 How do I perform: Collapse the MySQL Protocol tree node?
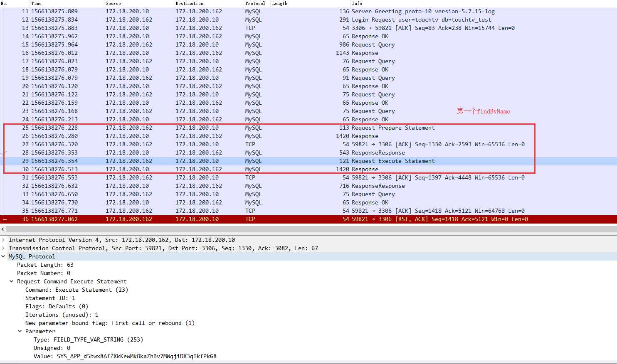3,256
